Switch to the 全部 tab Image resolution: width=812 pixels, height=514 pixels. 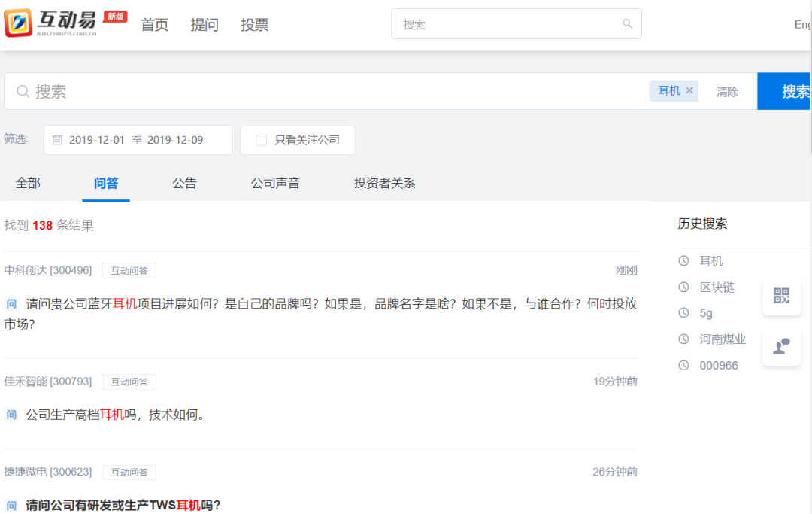click(x=28, y=183)
